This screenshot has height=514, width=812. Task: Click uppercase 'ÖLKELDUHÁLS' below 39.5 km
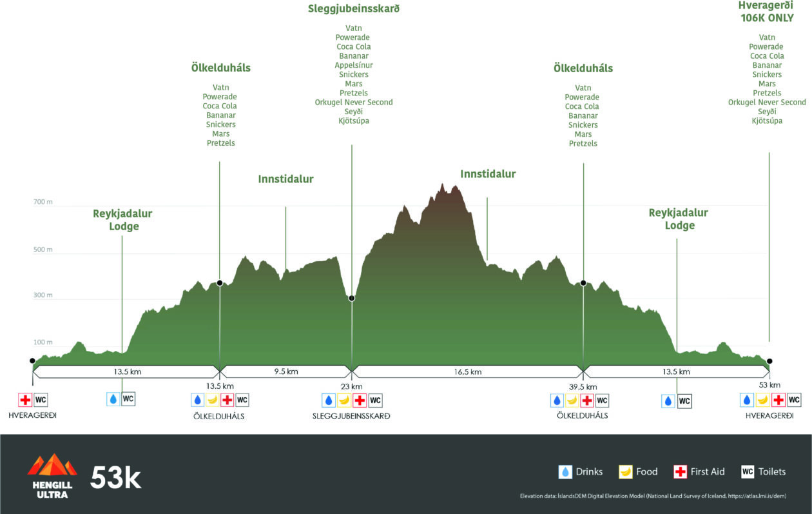coord(583,416)
